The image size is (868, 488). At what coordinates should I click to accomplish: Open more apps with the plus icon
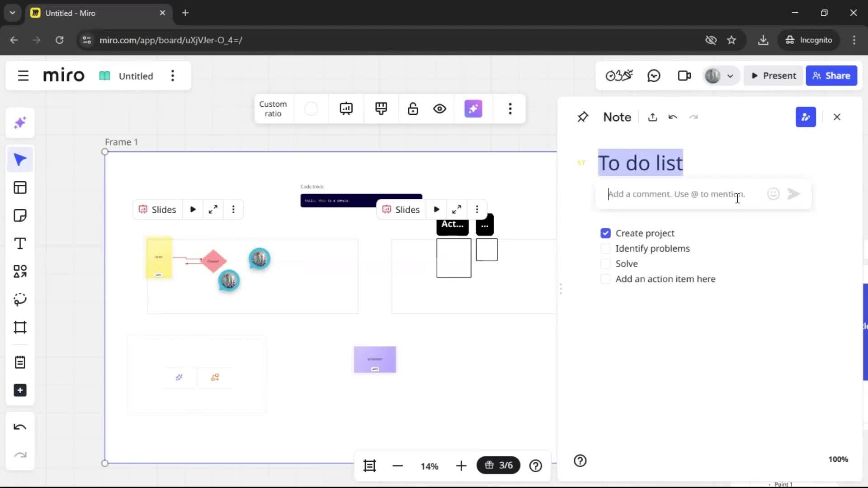20,390
